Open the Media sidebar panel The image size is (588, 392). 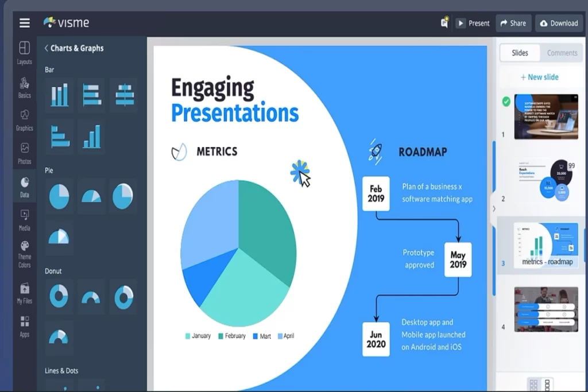click(24, 220)
